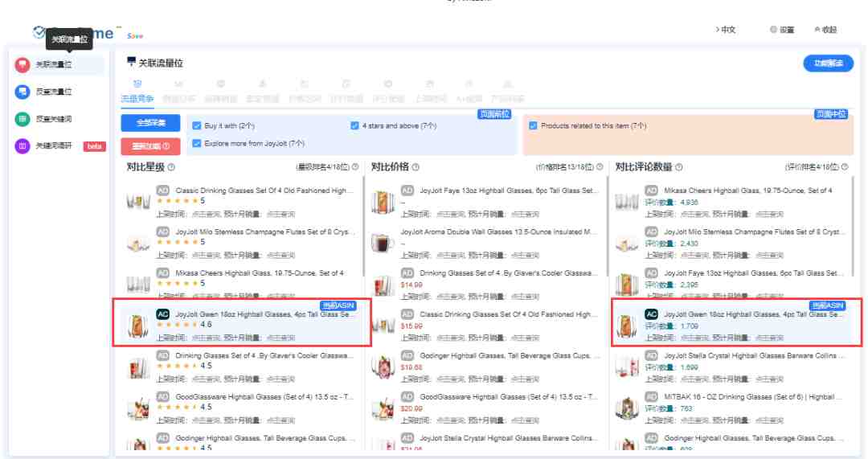Click AC badge of JoyJolt Gwen in reviews column

[652, 314]
